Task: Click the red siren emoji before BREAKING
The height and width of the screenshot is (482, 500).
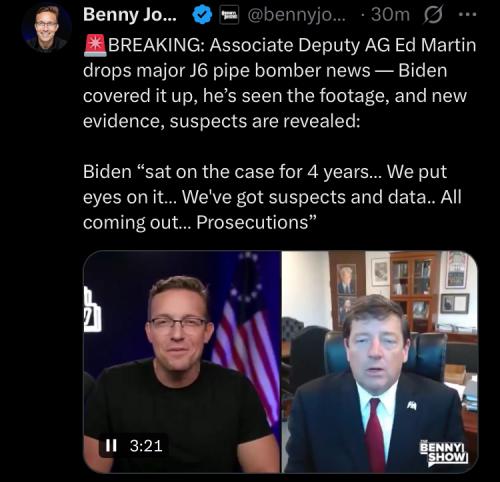Action: (x=95, y=45)
